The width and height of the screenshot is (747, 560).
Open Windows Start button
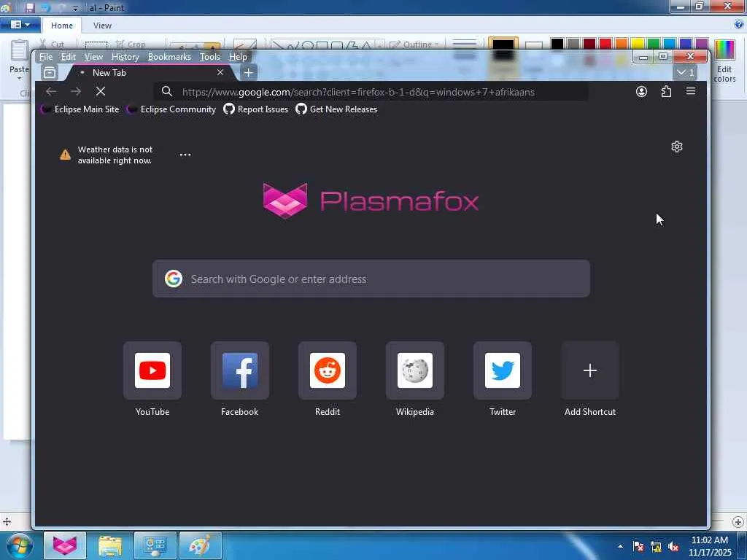19,545
